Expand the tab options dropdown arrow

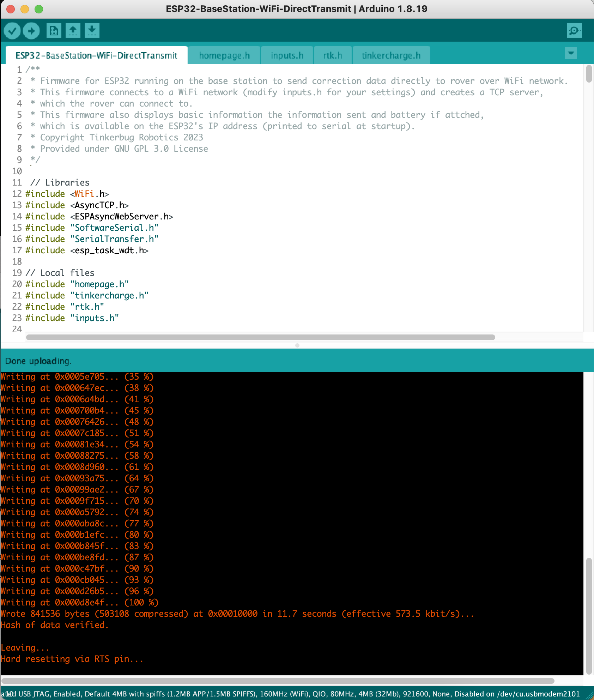click(571, 53)
